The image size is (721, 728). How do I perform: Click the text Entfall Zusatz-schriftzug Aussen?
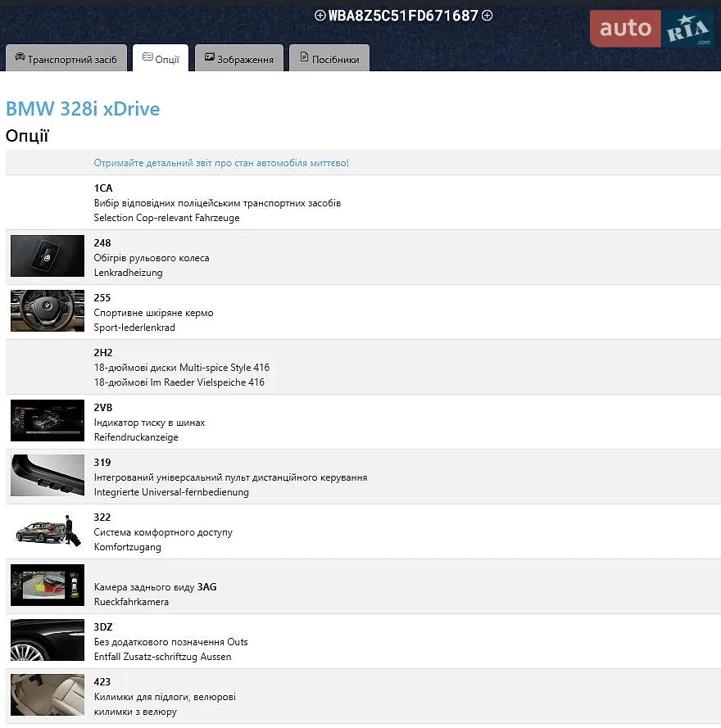coord(162,657)
